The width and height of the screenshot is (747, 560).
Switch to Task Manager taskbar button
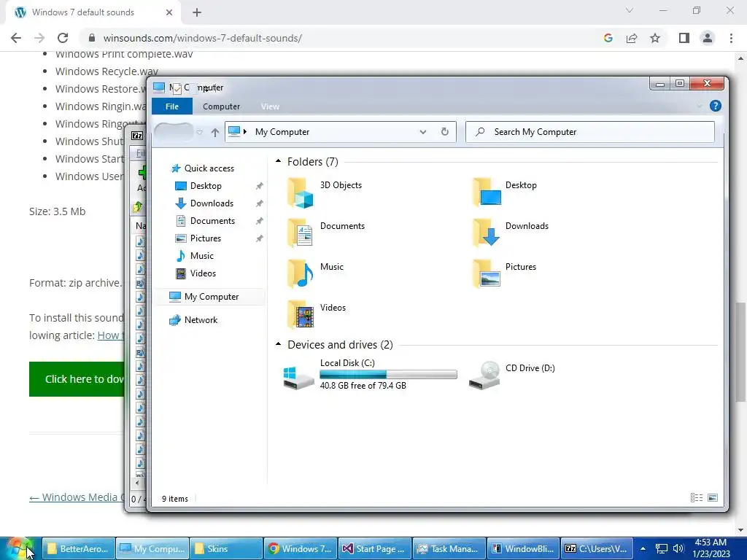(449, 548)
